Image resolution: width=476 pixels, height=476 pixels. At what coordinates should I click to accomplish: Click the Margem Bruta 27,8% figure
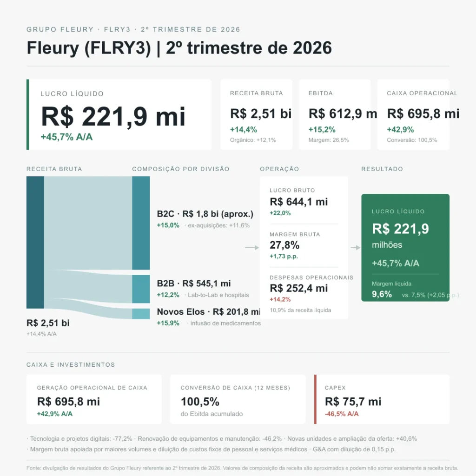pos(284,245)
